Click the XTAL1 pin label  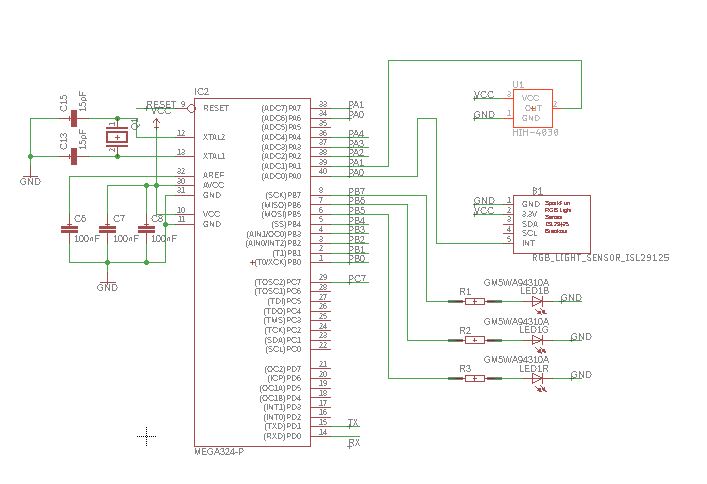[x=214, y=156]
